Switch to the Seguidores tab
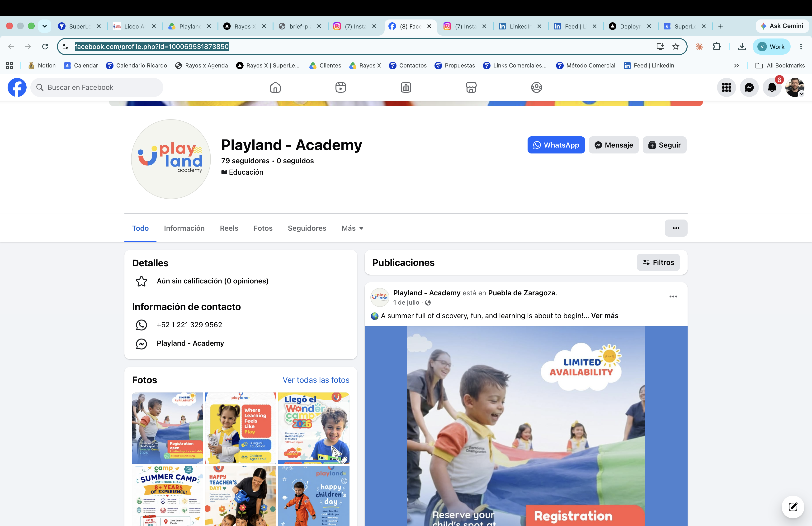 [x=307, y=228]
